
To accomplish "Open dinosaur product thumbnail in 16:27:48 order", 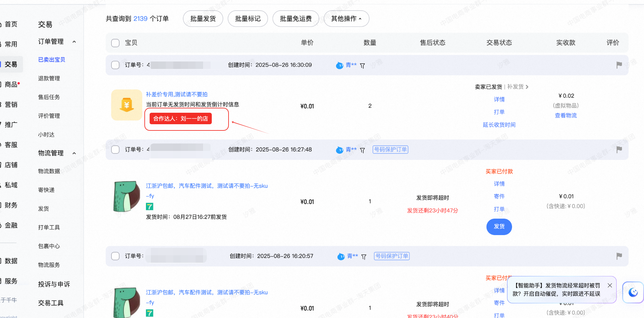I will tap(127, 196).
